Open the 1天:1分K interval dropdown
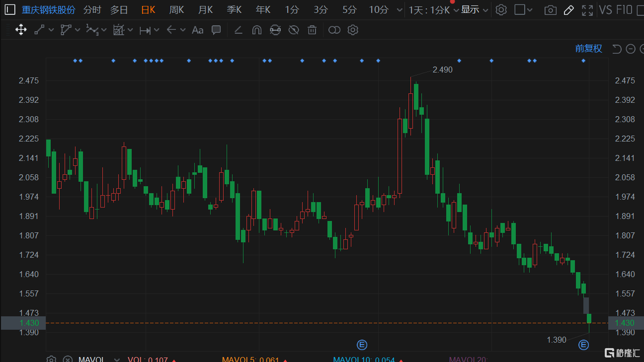 click(433, 10)
